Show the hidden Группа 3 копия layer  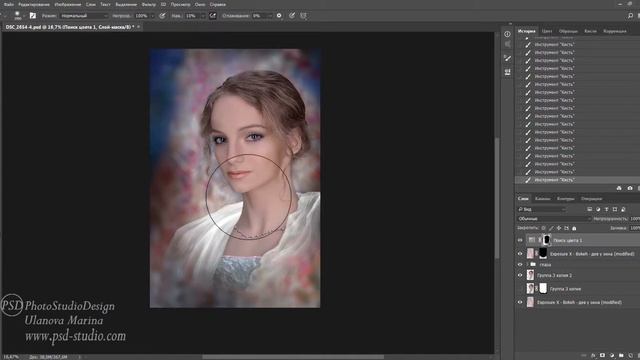click(x=520, y=289)
